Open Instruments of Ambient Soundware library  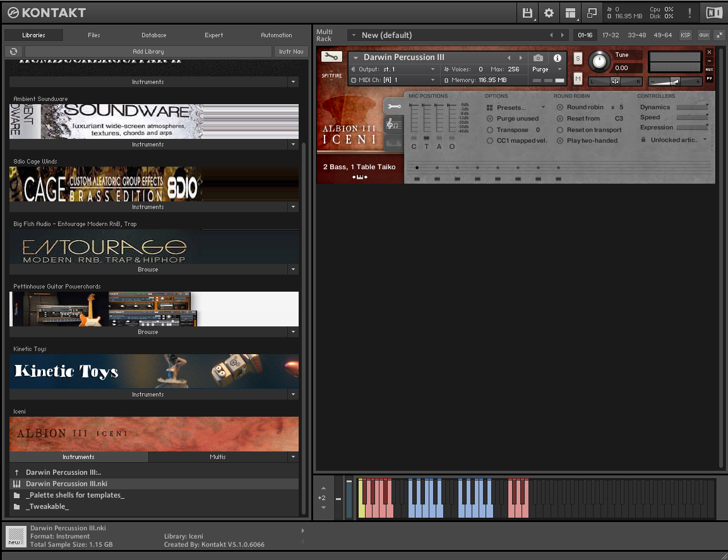pos(148,145)
